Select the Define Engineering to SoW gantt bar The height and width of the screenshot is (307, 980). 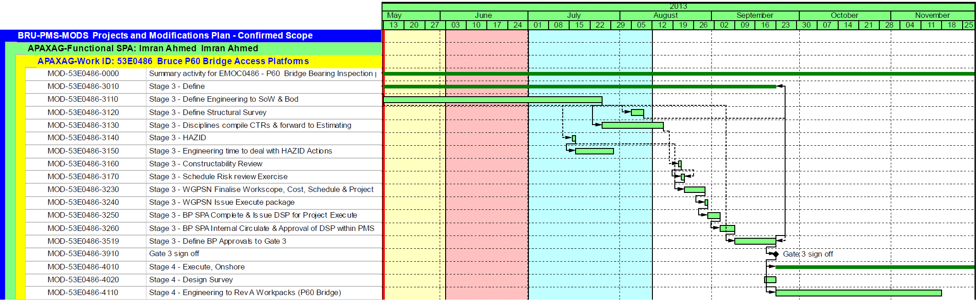[x=492, y=100]
